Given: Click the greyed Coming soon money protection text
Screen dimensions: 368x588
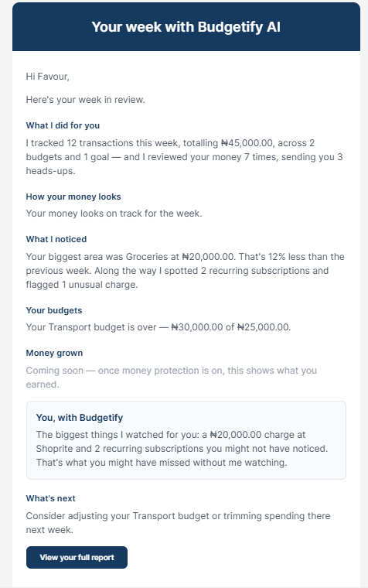Looking at the screenshot, I should point(172,378).
